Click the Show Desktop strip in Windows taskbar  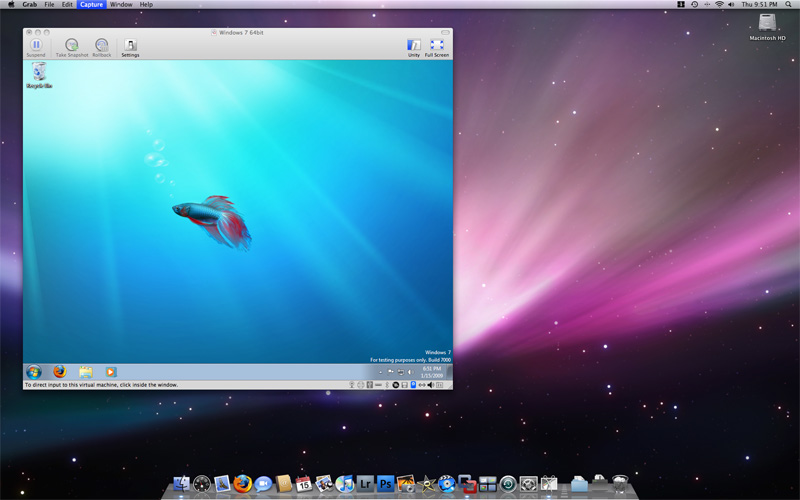point(449,371)
